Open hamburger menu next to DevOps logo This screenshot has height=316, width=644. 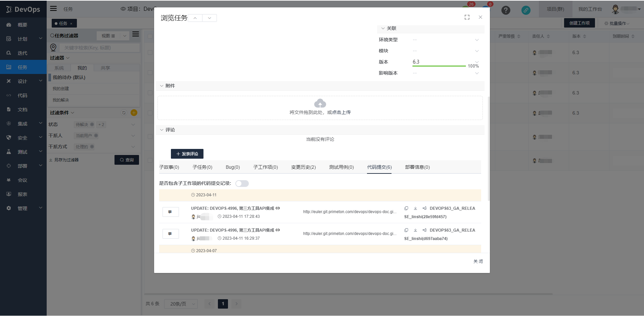(x=53, y=9)
